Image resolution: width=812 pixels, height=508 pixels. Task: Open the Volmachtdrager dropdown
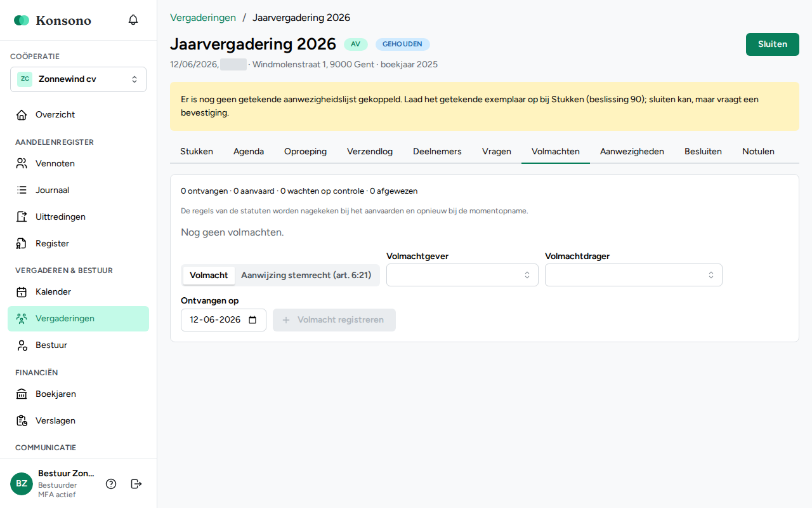[634, 275]
